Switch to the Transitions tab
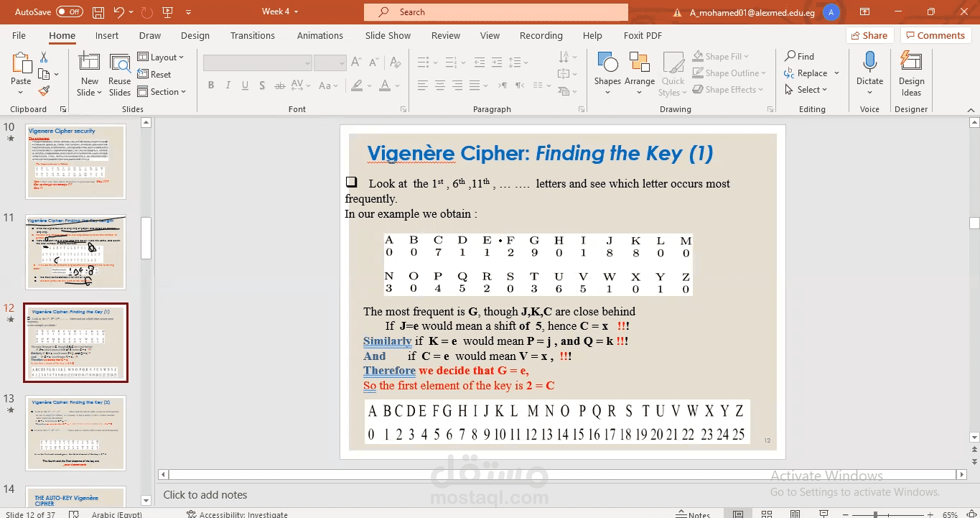 (253, 35)
